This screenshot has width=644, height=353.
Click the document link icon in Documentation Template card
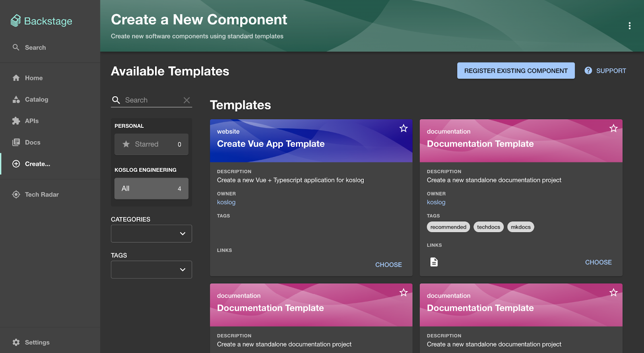click(434, 262)
